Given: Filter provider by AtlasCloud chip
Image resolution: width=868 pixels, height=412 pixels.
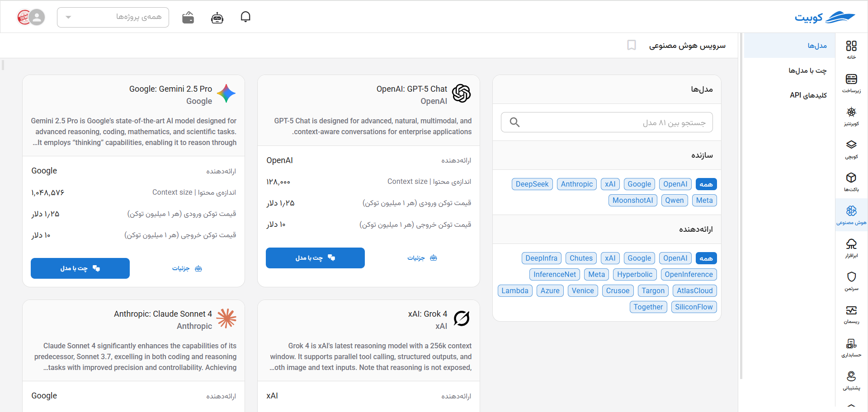Looking at the screenshot, I should [695, 290].
